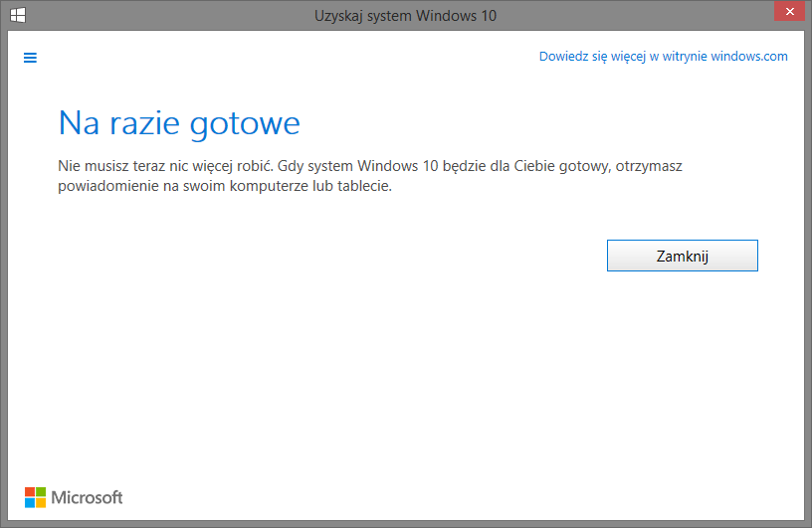Click the text starting 'Nie musisz teraz nic więcej robić'
The width and height of the screenshot is (812, 528).
[370, 176]
